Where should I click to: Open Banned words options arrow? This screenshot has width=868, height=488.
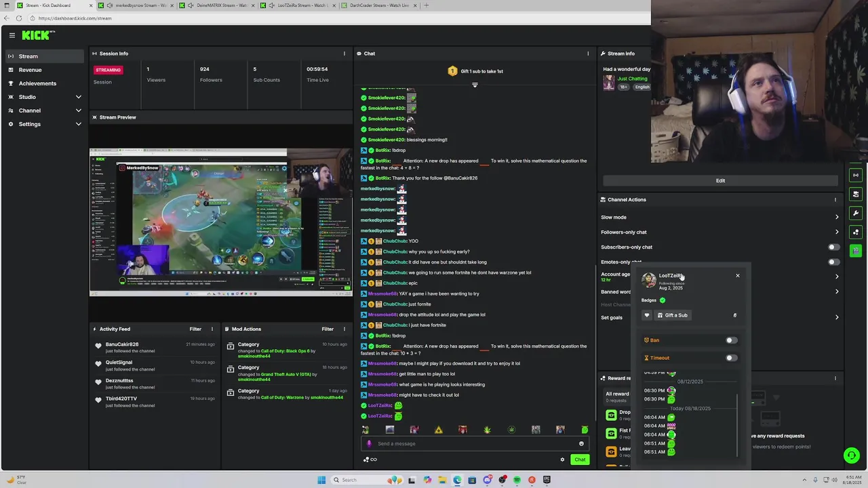pyautogui.click(x=837, y=291)
